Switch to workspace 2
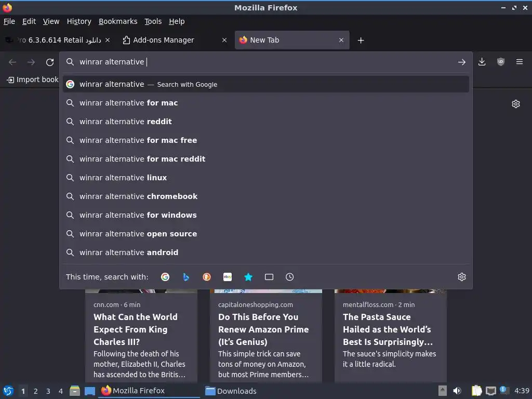Screen dimensions: 532x399 (36, 391)
